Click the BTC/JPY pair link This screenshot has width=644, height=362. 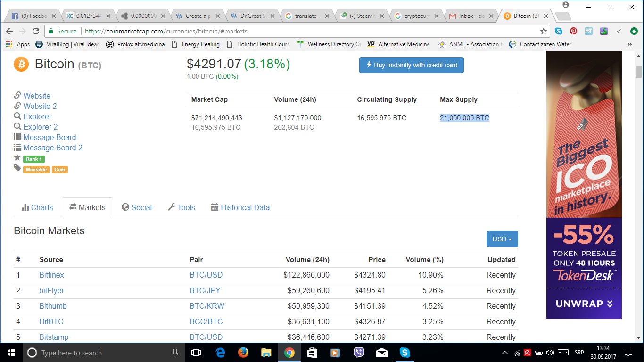coord(205,290)
